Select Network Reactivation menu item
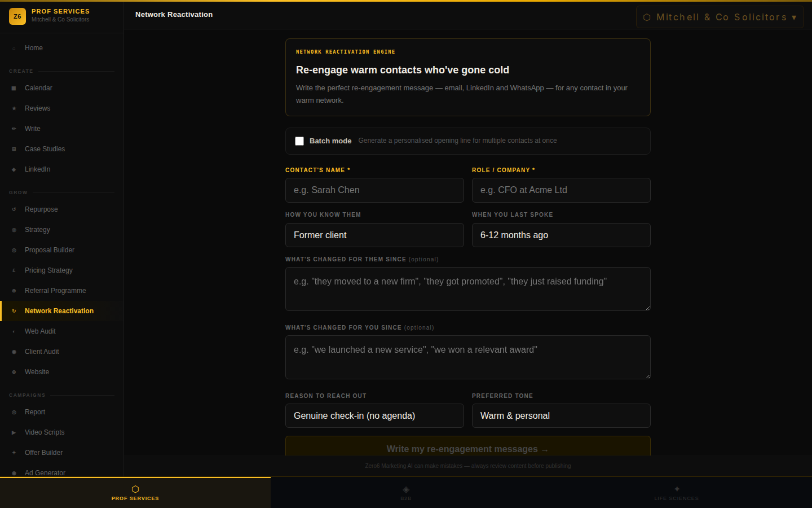The height and width of the screenshot is (508, 812). (x=62, y=311)
